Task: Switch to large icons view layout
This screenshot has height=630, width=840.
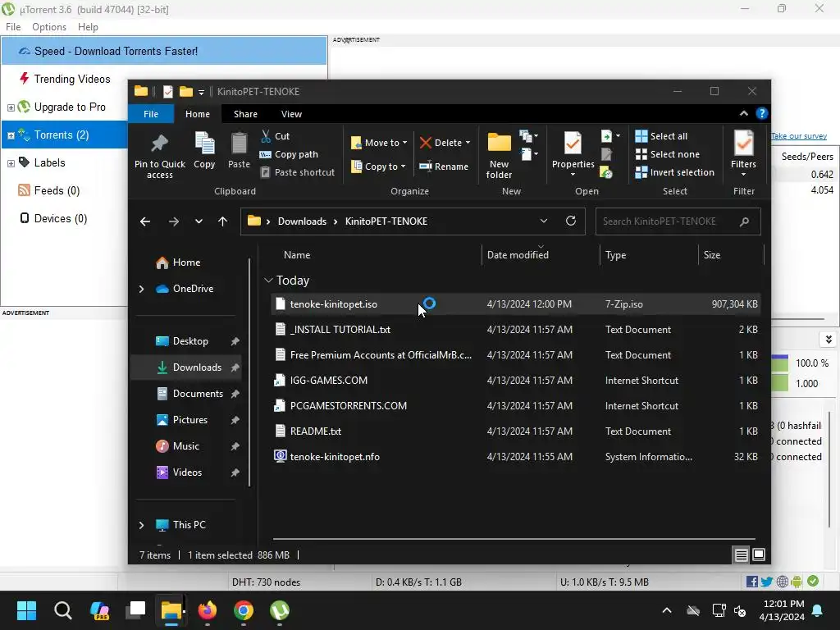Action: tap(759, 555)
